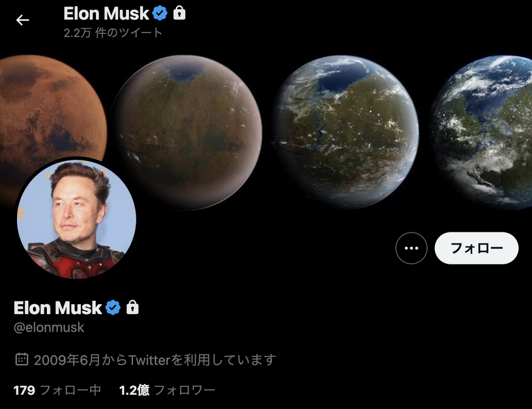Click the verified badge in the header
532x409 pixels.
(160, 14)
